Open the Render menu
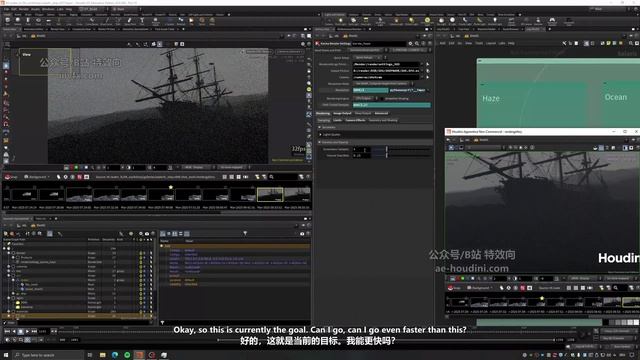The width and height of the screenshot is (640, 360). click(x=24, y=9)
